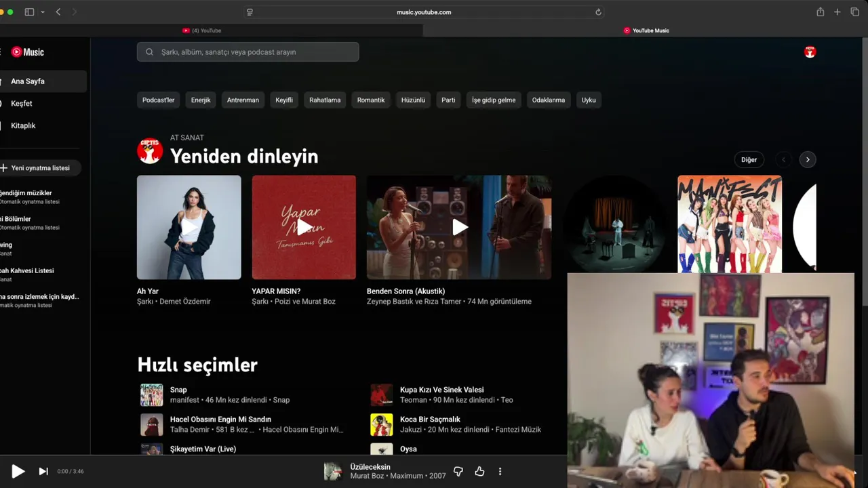Play the Benden Sonra (Akustik) video
The height and width of the screenshot is (488, 868).
pyautogui.click(x=459, y=227)
